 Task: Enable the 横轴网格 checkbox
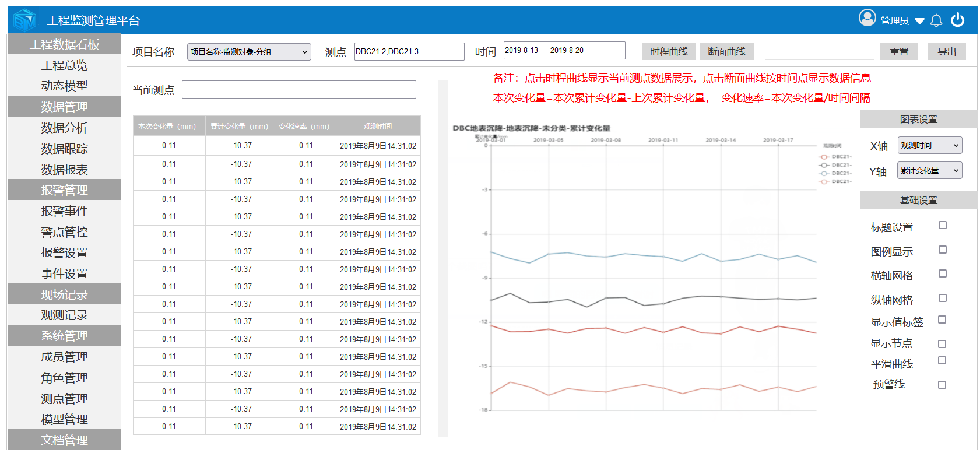[942, 273]
